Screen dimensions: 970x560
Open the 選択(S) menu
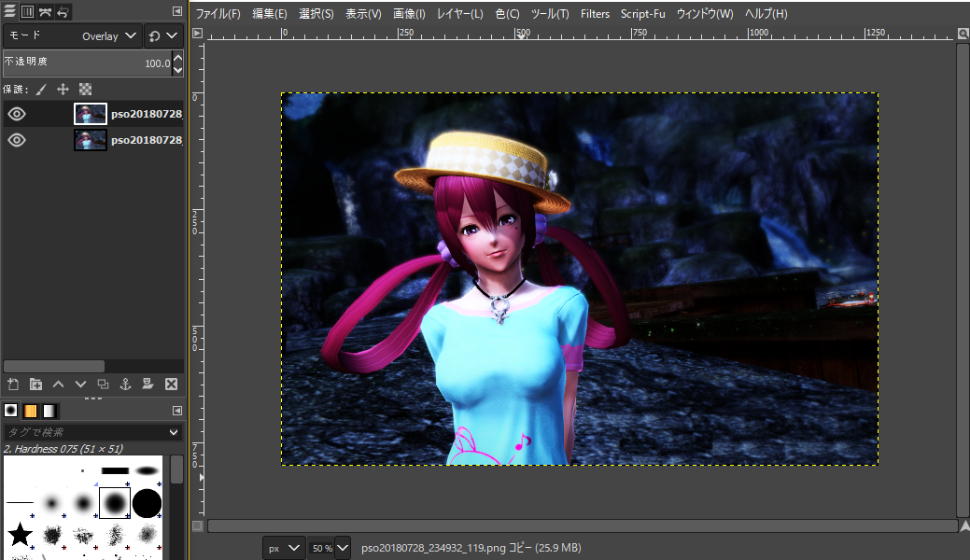[x=316, y=14]
